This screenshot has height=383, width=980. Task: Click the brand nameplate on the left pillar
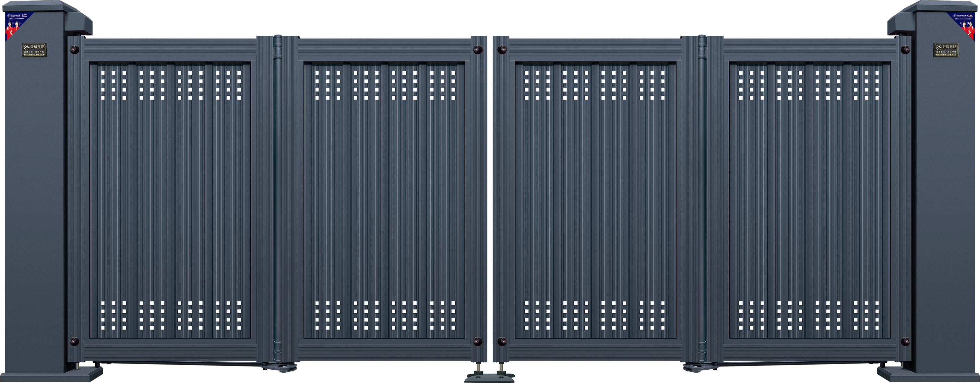pyautogui.click(x=34, y=50)
